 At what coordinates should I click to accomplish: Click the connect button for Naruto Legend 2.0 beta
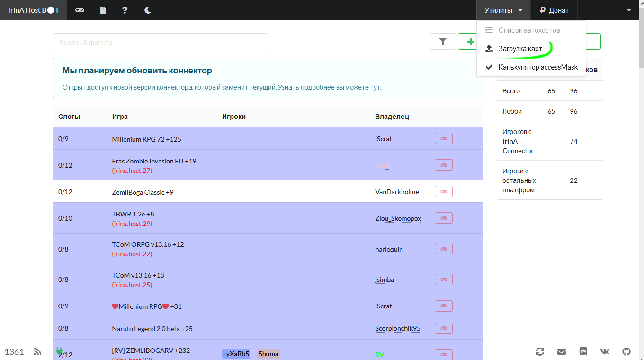(444, 328)
